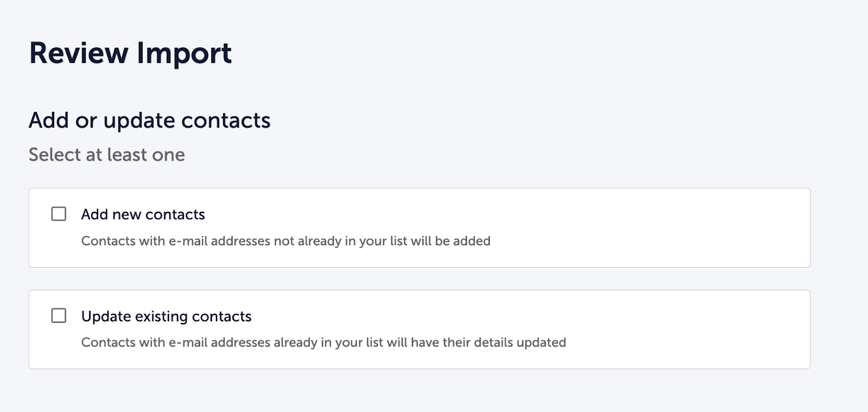Click the word "Review" in the title
The width and height of the screenshot is (868, 412).
click(79, 53)
